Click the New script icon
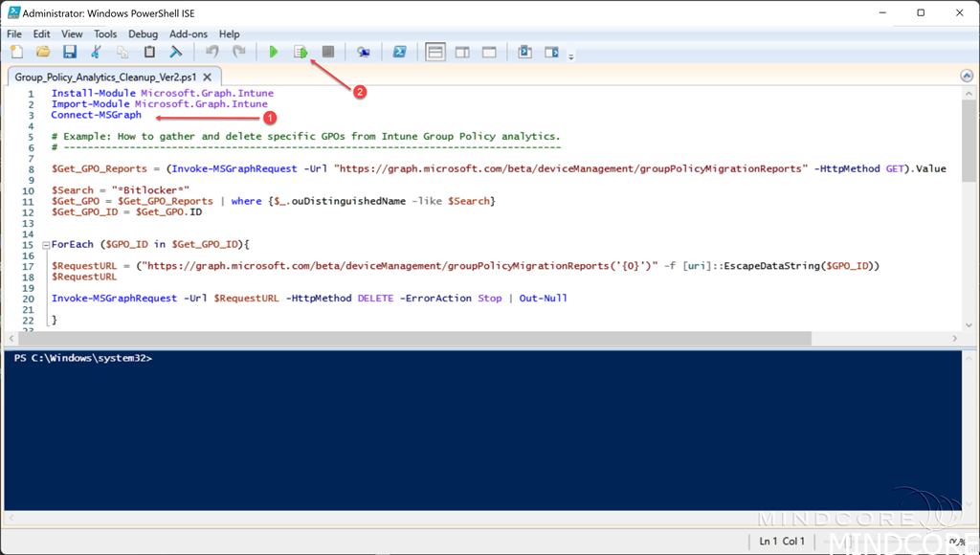The height and width of the screenshot is (555, 980). (x=16, y=52)
